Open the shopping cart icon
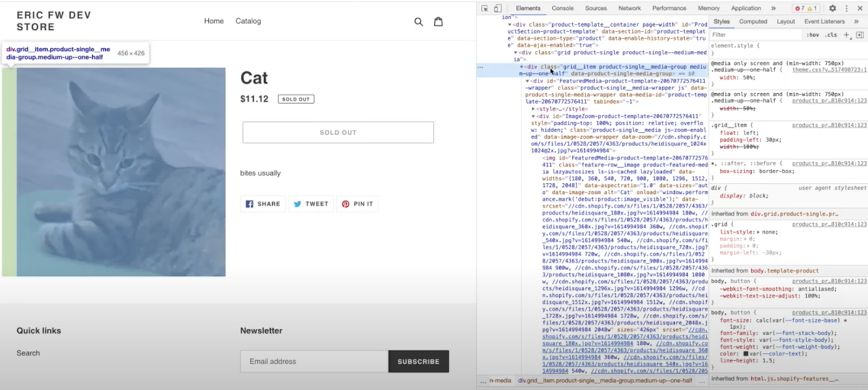 coord(438,21)
